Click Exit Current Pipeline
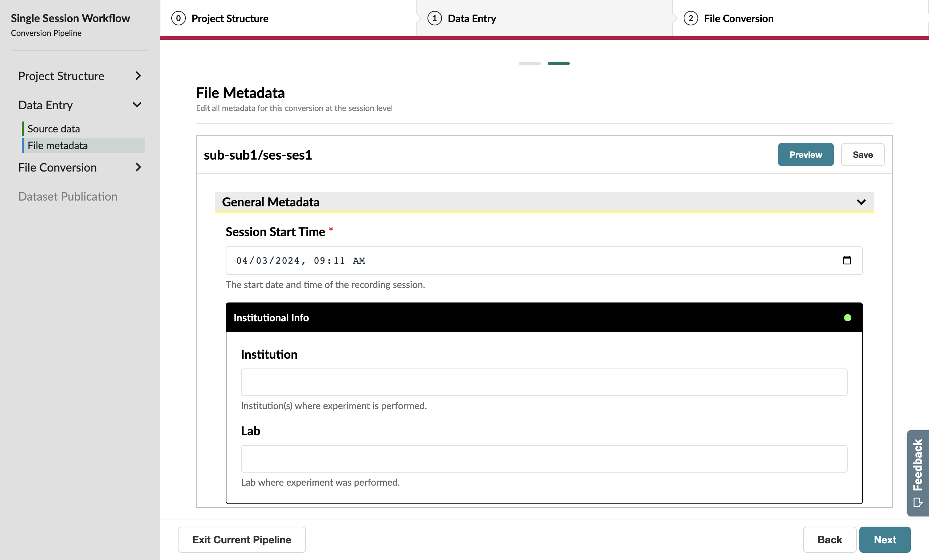This screenshot has height=560, width=929. pyautogui.click(x=242, y=540)
